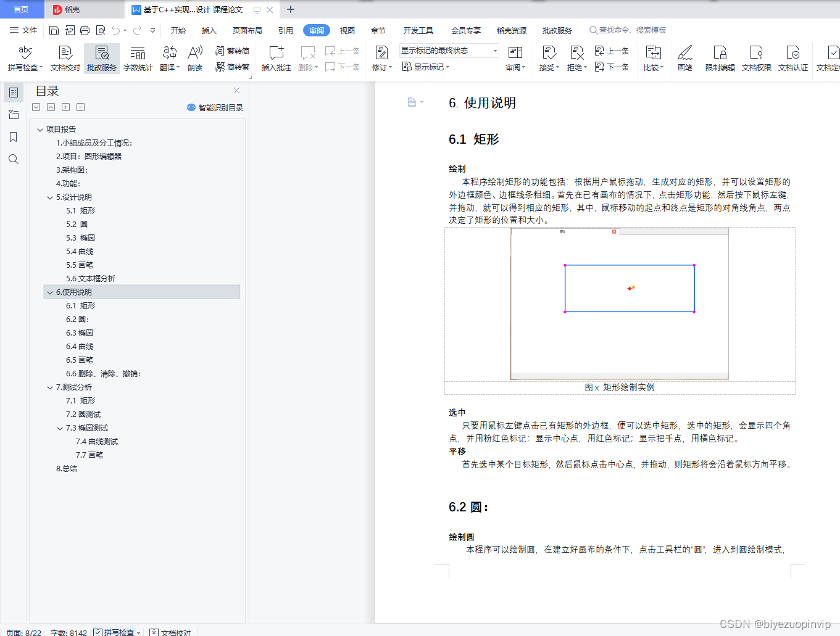Open the 拼写检查 spell check tool
Image resolution: width=840 pixels, height=636 pixels.
tap(25, 59)
